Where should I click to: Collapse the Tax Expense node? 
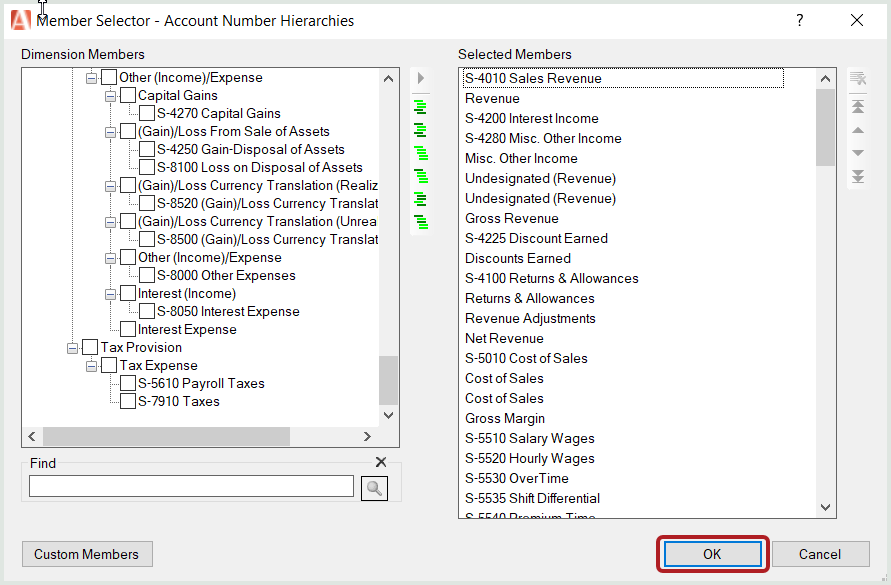pos(91,366)
